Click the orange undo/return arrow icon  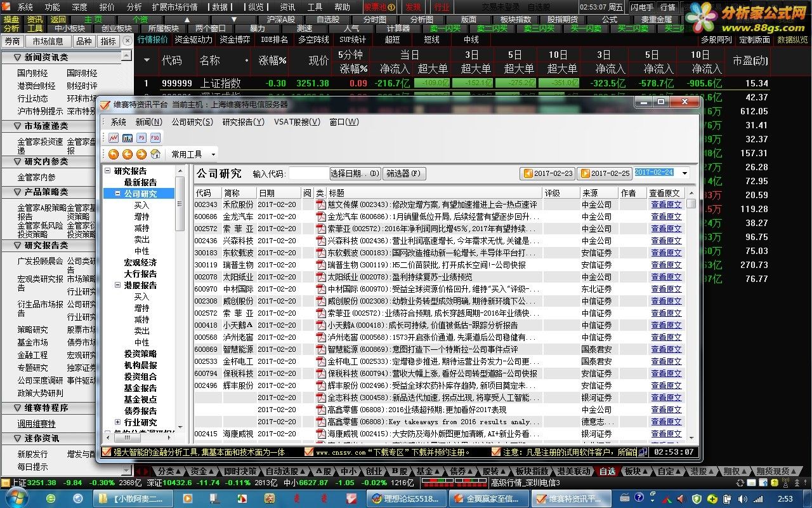point(114,154)
